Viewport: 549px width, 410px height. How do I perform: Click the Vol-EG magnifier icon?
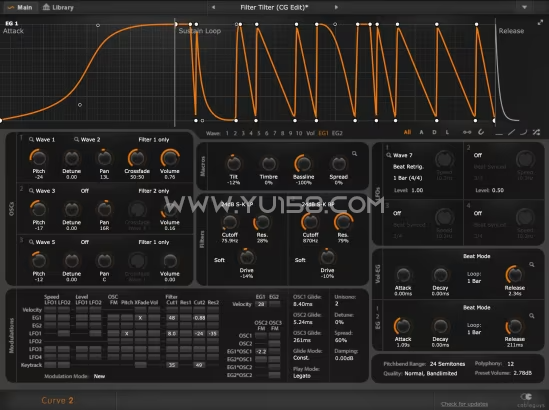(531, 264)
